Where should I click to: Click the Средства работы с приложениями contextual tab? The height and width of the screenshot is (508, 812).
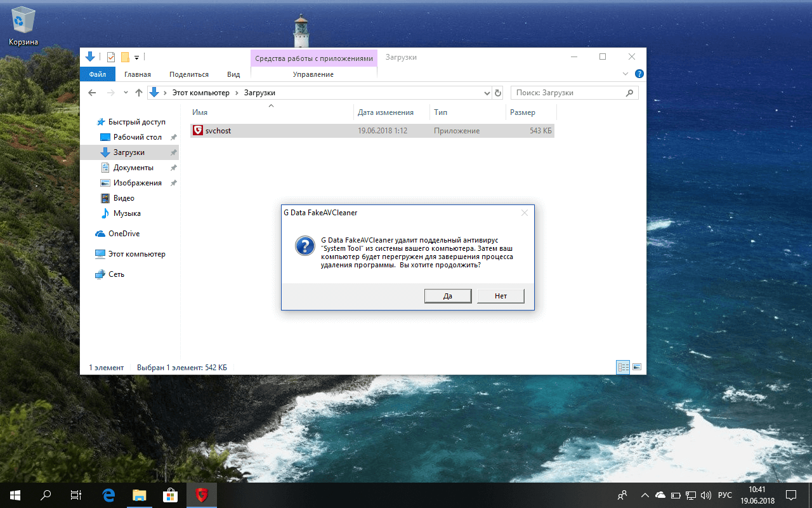314,58
